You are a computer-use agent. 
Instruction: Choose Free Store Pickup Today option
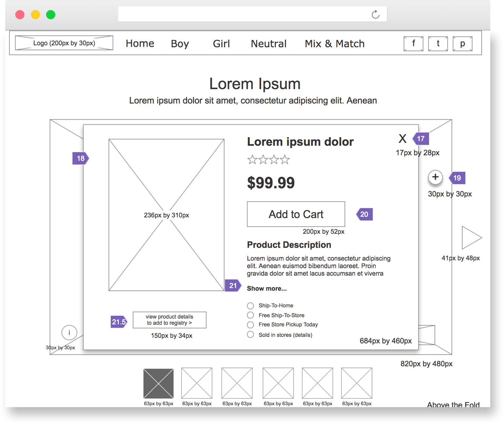pos(250,324)
